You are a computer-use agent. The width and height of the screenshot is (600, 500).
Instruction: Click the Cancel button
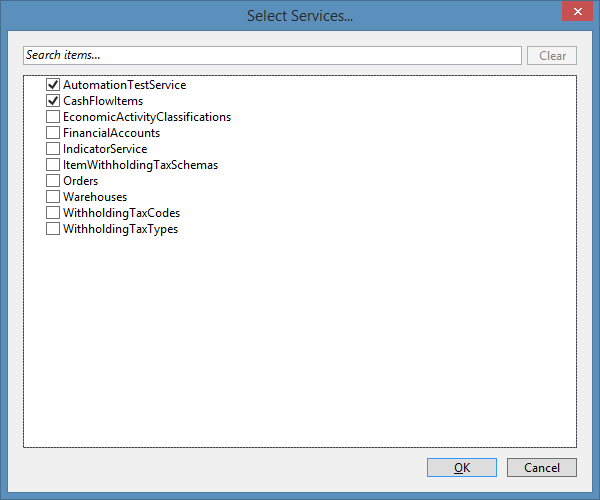coord(542,467)
